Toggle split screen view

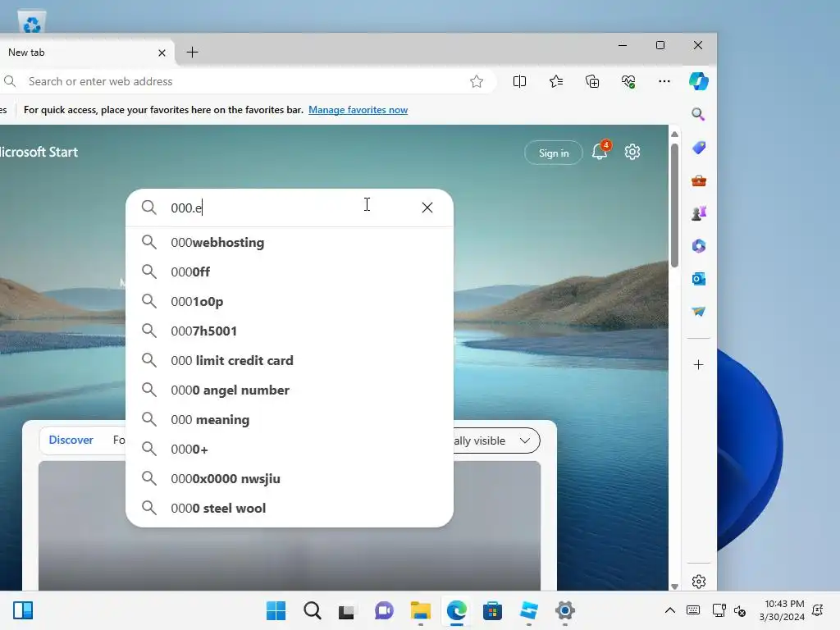[519, 81]
